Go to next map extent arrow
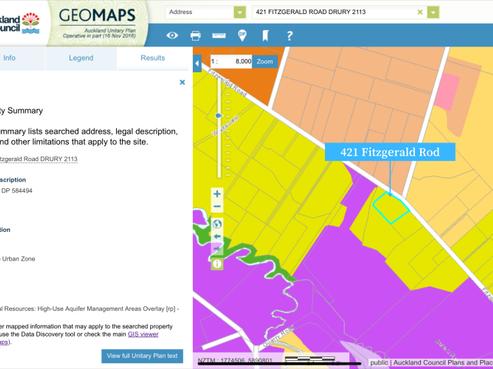493x369 pixels. pos(217,249)
